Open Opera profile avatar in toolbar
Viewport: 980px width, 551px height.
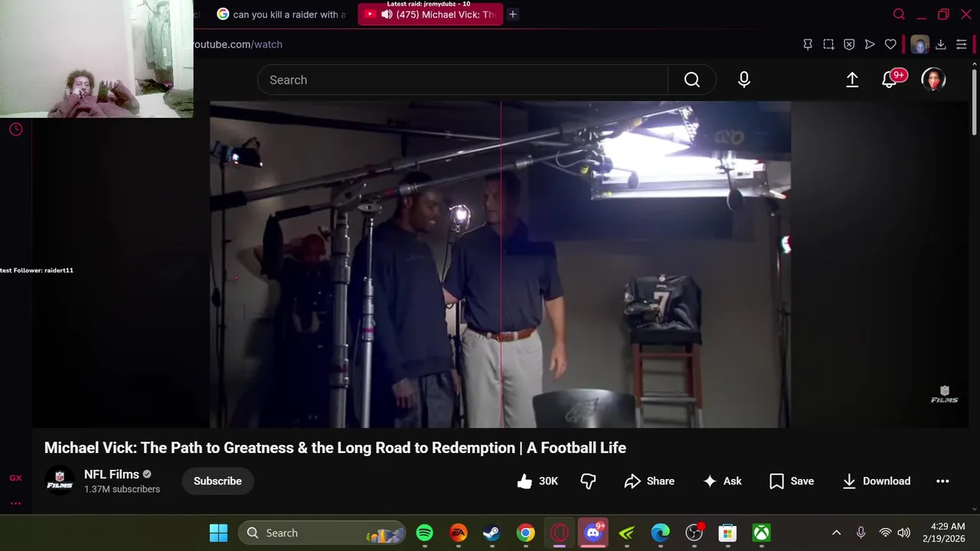point(920,44)
